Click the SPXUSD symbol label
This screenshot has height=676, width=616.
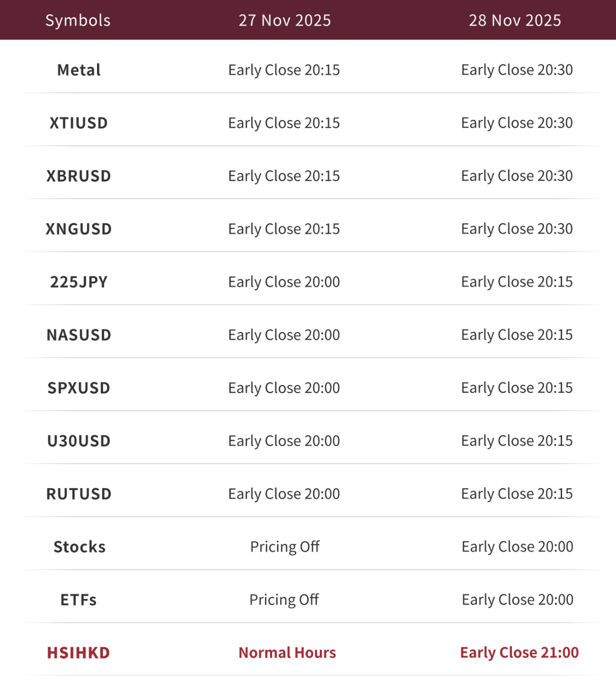click(79, 388)
